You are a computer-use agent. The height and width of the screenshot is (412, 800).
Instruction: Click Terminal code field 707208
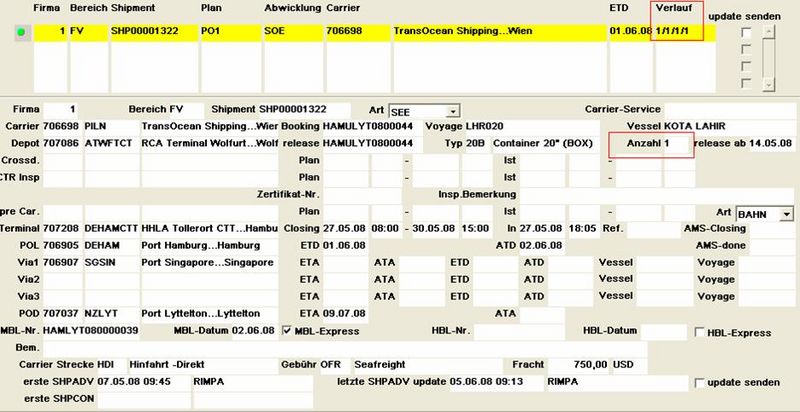(x=63, y=228)
